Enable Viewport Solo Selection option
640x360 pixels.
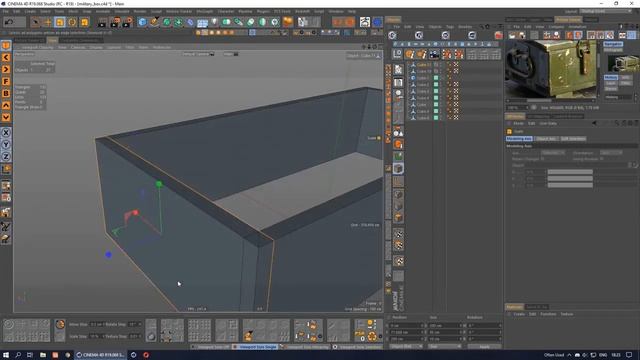[358, 347]
